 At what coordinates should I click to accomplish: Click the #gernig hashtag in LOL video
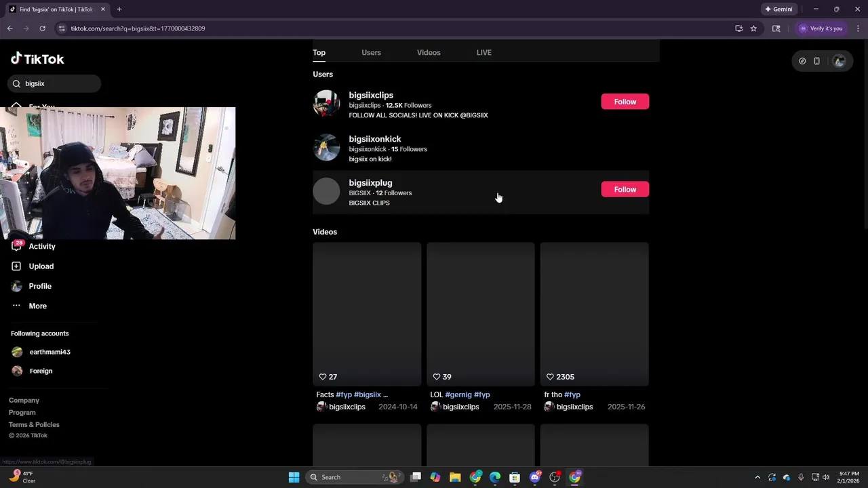coord(458,394)
